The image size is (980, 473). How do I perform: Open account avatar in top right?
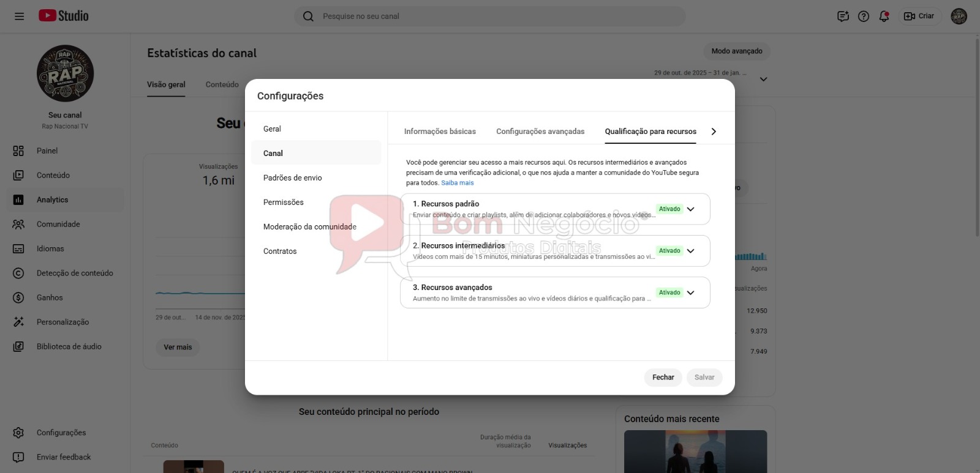click(x=959, y=17)
